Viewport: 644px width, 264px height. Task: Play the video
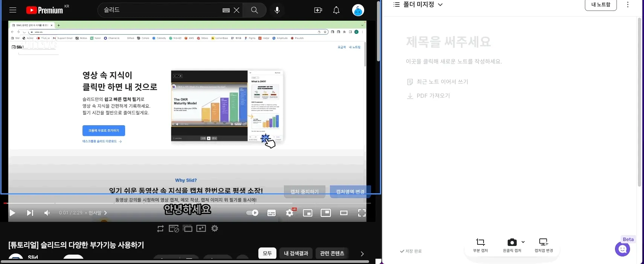(12, 213)
